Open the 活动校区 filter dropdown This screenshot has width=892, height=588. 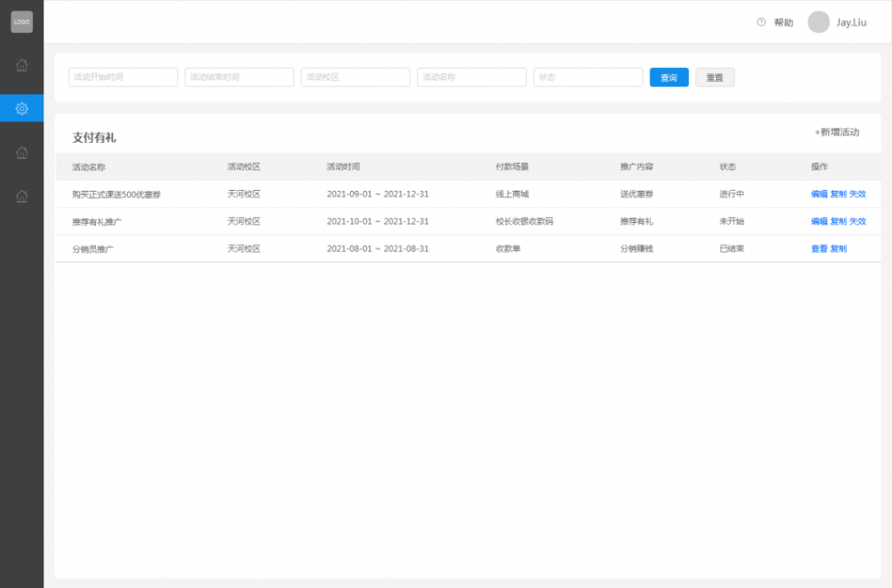click(355, 78)
